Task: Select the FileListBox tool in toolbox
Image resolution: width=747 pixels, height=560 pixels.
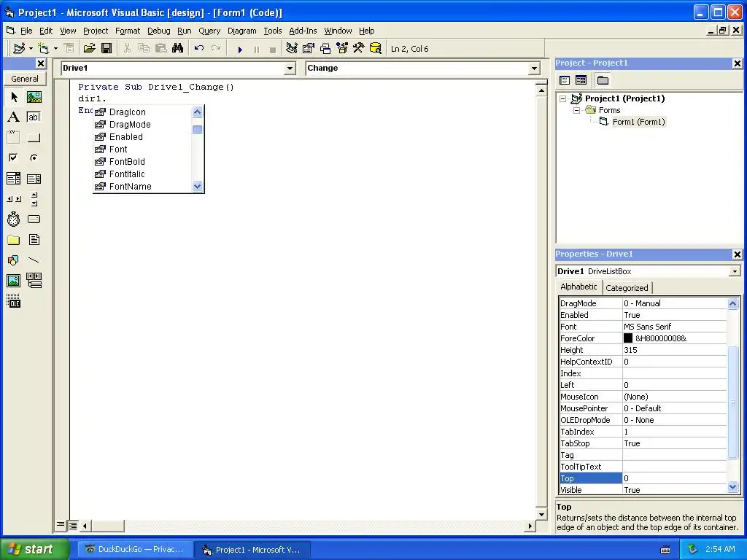Action: (34, 239)
